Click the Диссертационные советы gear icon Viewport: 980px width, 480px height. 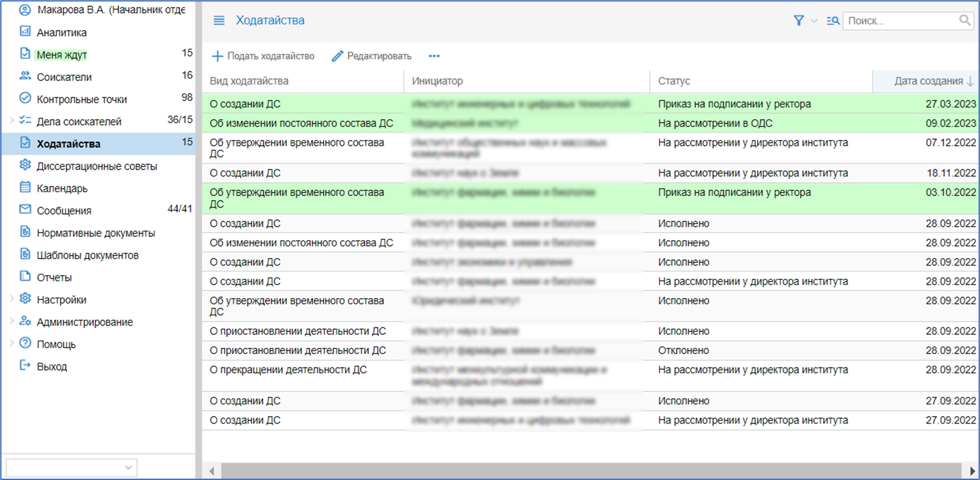(25, 165)
